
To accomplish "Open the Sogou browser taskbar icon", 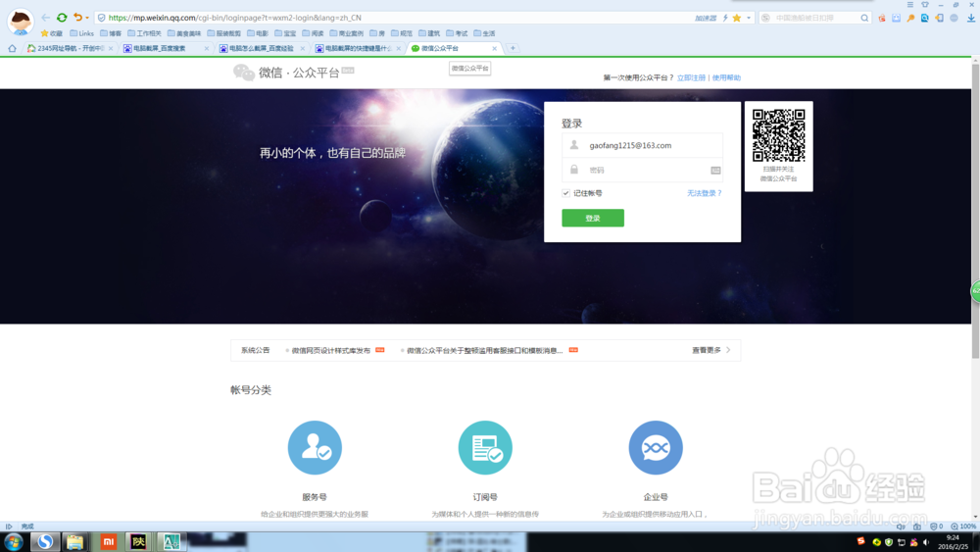I will tap(45, 542).
